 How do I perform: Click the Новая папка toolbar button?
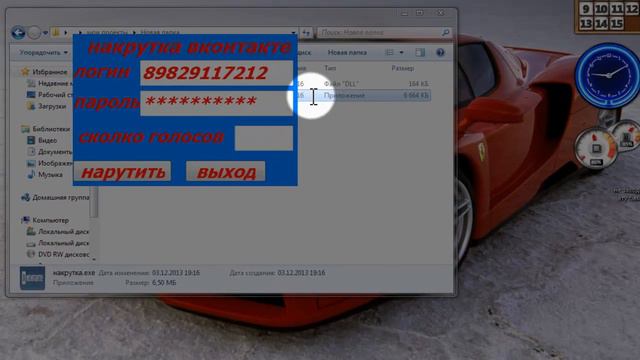click(347, 53)
